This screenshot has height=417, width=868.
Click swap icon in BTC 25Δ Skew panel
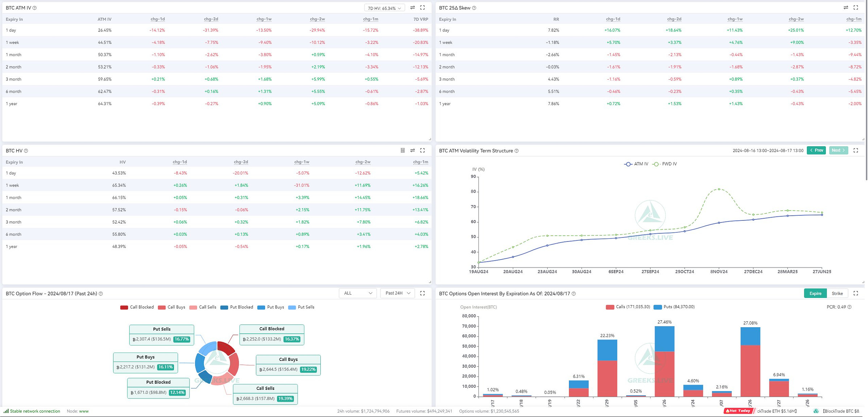pos(846,8)
